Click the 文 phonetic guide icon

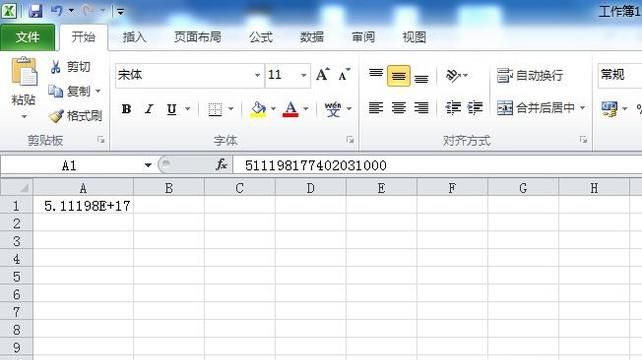[x=333, y=109]
